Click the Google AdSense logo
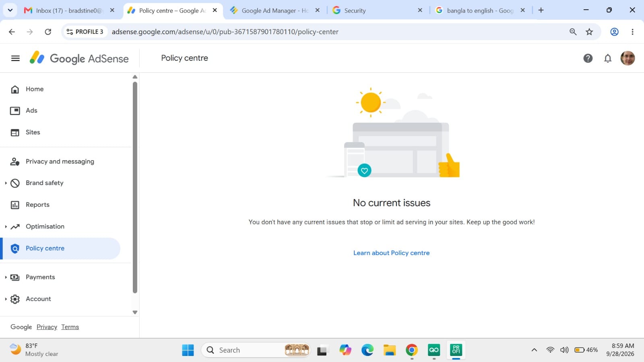644x362 pixels. coord(79,58)
